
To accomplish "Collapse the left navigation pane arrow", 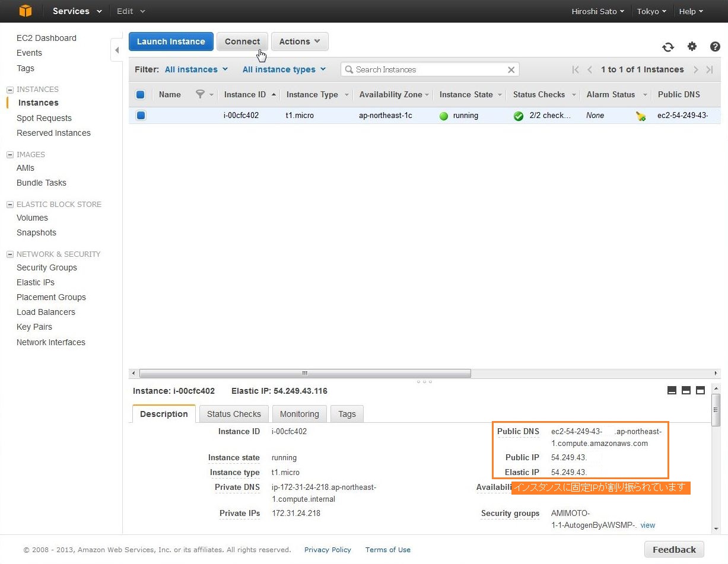I will 117,50.
